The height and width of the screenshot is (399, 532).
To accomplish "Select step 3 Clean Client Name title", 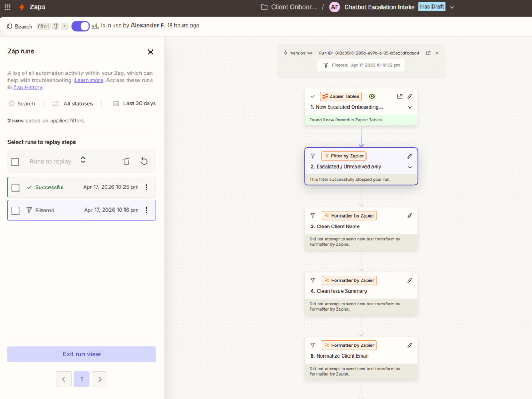I will pos(335,226).
